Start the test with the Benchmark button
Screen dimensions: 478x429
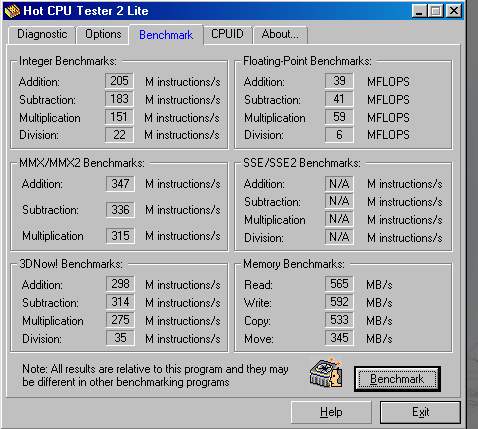point(397,379)
